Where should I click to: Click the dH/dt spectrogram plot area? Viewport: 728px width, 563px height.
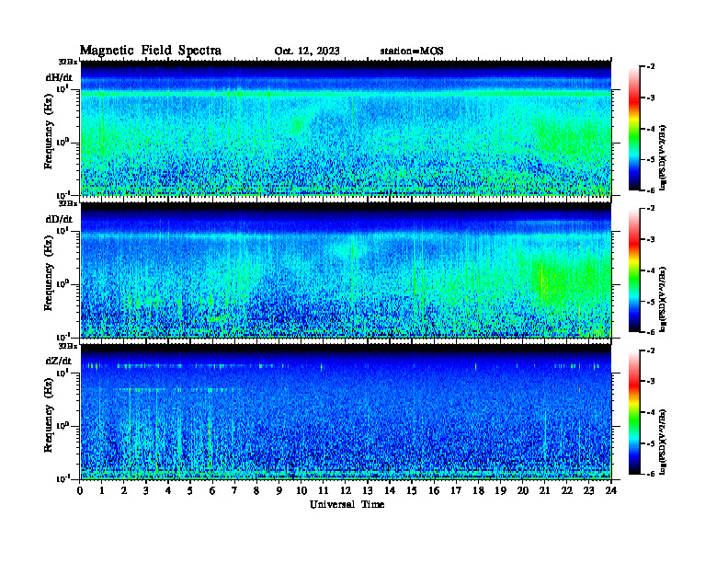346,128
